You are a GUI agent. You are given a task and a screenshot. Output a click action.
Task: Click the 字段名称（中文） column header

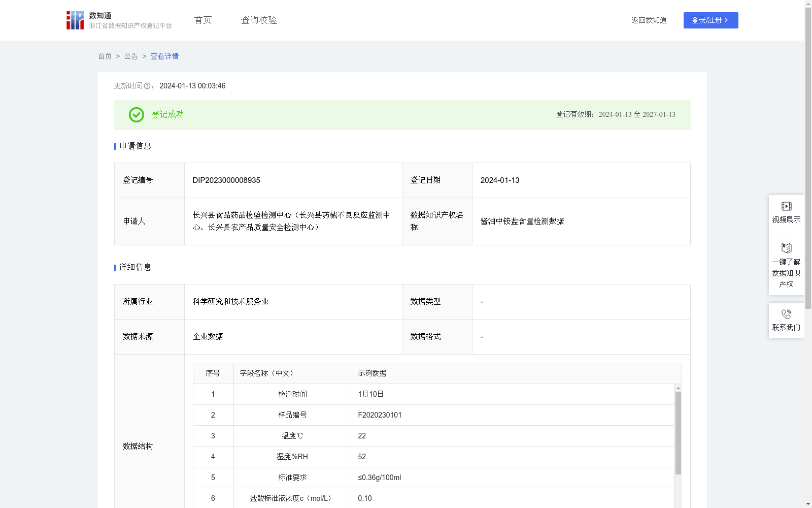click(292, 373)
